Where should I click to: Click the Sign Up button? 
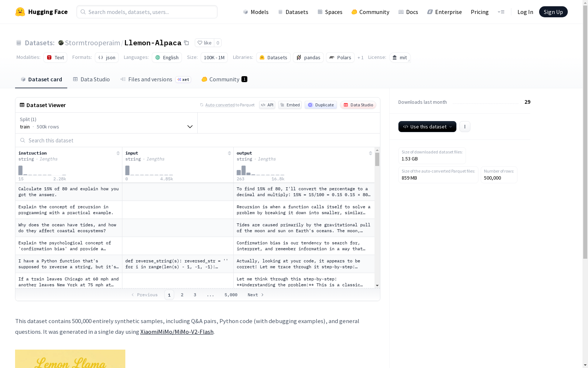(x=553, y=12)
